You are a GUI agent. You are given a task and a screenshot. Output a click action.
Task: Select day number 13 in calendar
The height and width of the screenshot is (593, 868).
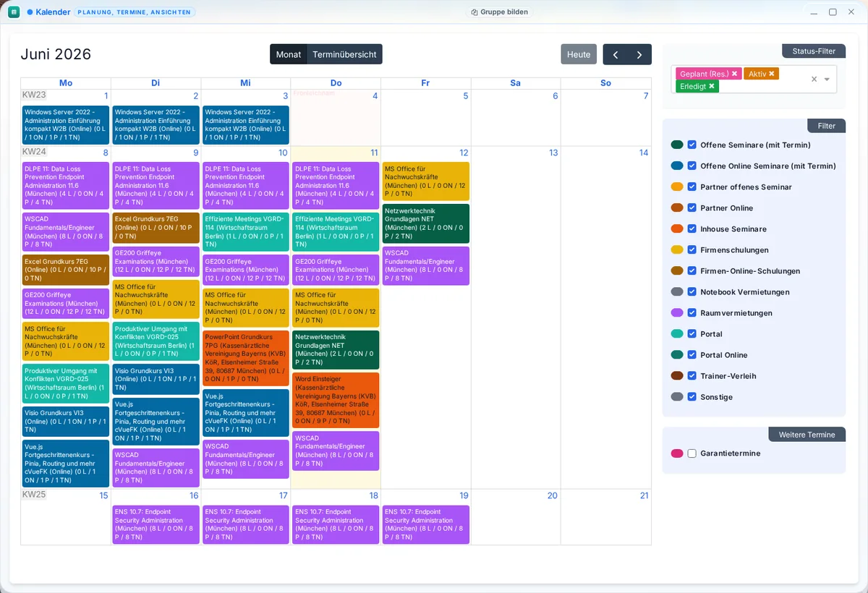click(x=553, y=153)
